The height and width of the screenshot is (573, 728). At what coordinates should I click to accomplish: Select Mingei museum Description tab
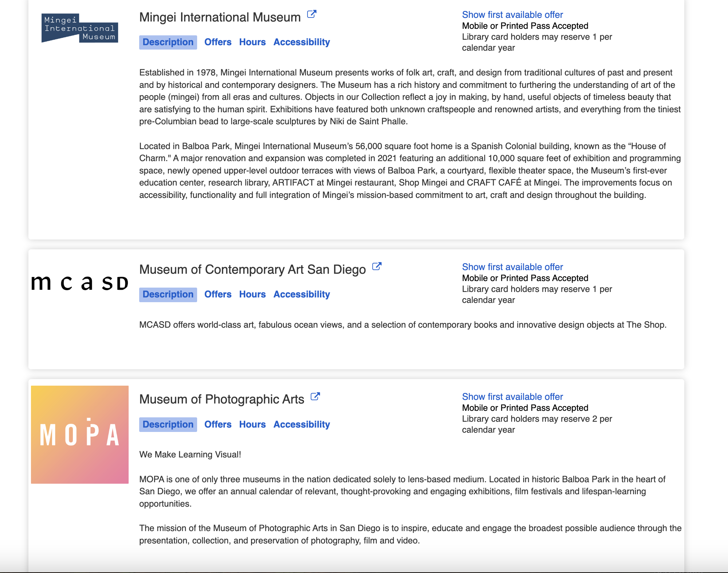(168, 42)
